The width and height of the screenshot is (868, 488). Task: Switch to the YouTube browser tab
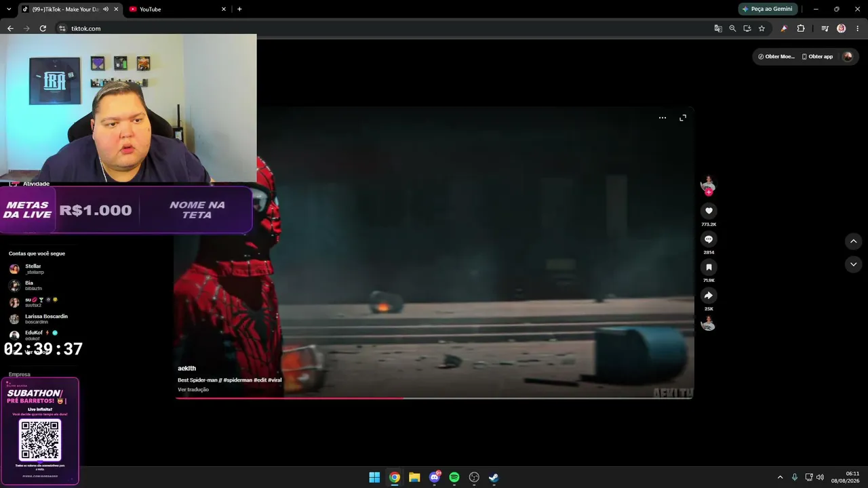point(178,9)
